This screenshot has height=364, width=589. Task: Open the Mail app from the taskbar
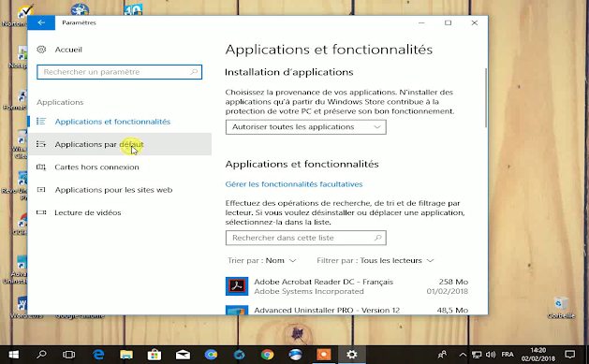point(183,355)
